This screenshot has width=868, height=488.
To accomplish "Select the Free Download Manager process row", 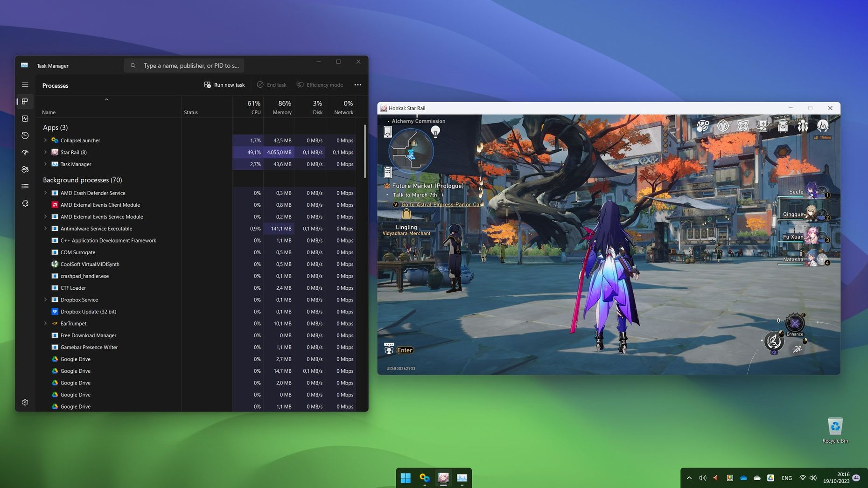I will (196, 335).
